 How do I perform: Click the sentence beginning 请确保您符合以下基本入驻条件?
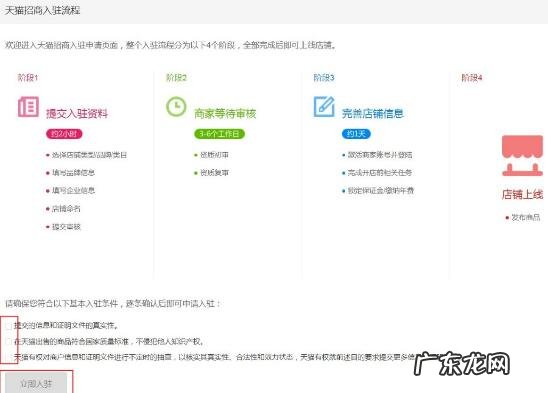point(113,303)
